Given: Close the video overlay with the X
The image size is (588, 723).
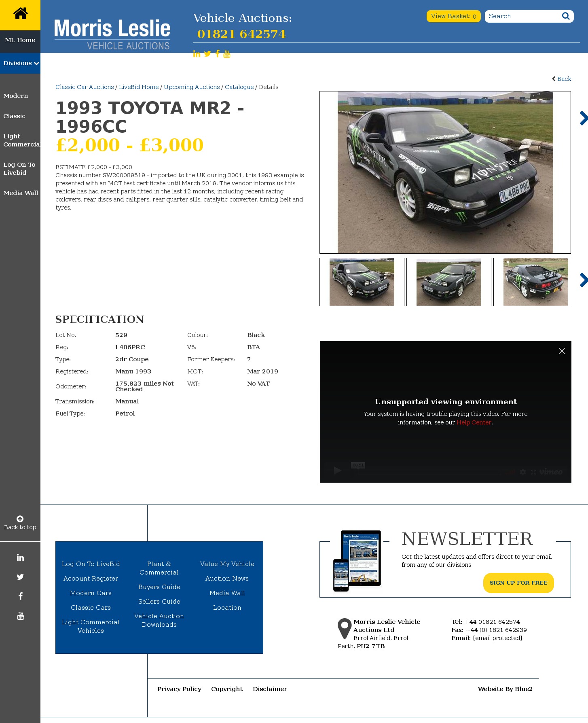Looking at the screenshot, I should pos(562,351).
